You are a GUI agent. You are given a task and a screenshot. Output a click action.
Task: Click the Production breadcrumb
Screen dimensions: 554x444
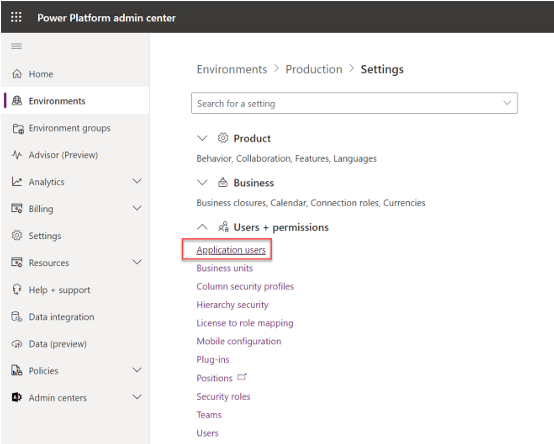314,69
